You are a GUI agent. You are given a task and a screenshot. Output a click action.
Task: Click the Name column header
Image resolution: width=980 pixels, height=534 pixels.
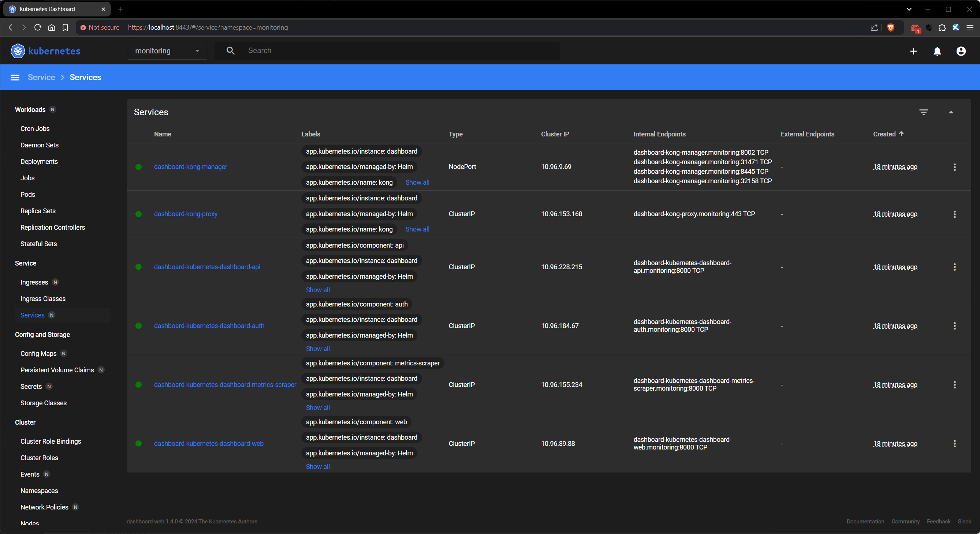[163, 134]
